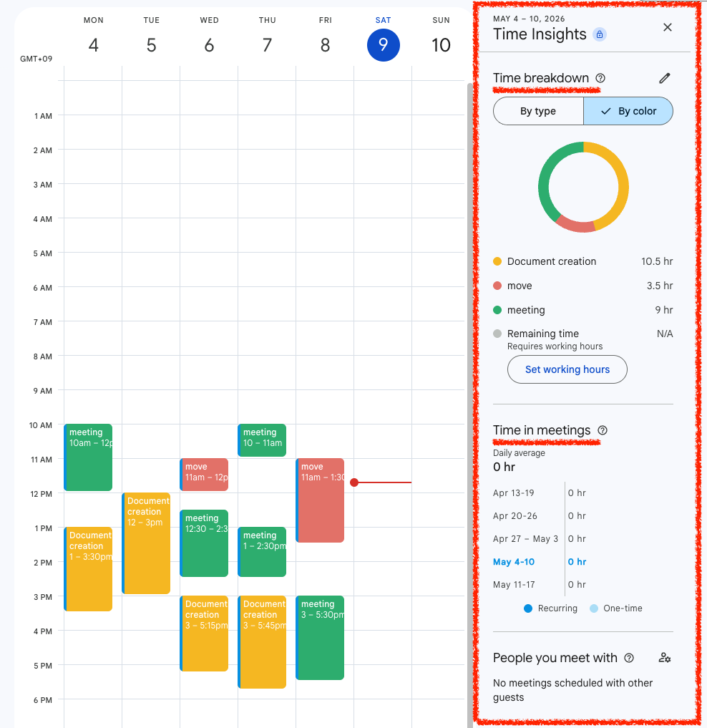Click manage people settings icon
Viewport: 707px width, 728px height.
[x=664, y=658]
